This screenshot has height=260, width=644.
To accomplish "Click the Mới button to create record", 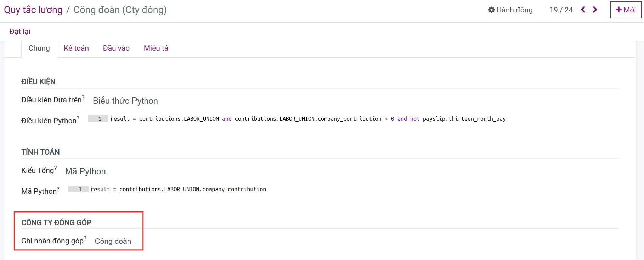I will pos(626,10).
